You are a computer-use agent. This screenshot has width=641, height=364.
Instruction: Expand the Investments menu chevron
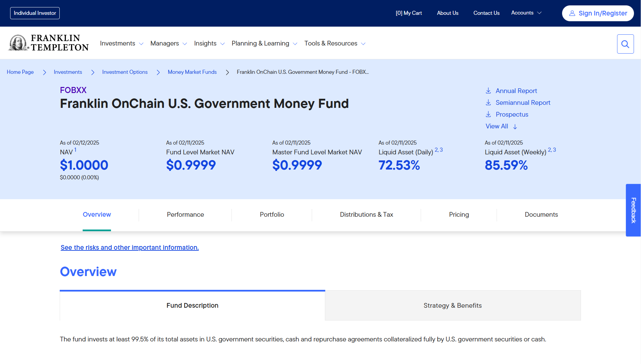(x=141, y=44)
